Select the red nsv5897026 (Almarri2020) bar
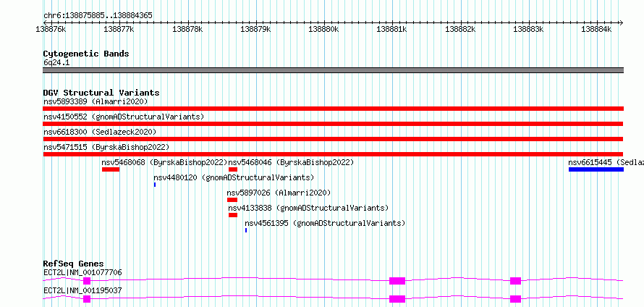 pyautogui.click(x=232, y=200)
